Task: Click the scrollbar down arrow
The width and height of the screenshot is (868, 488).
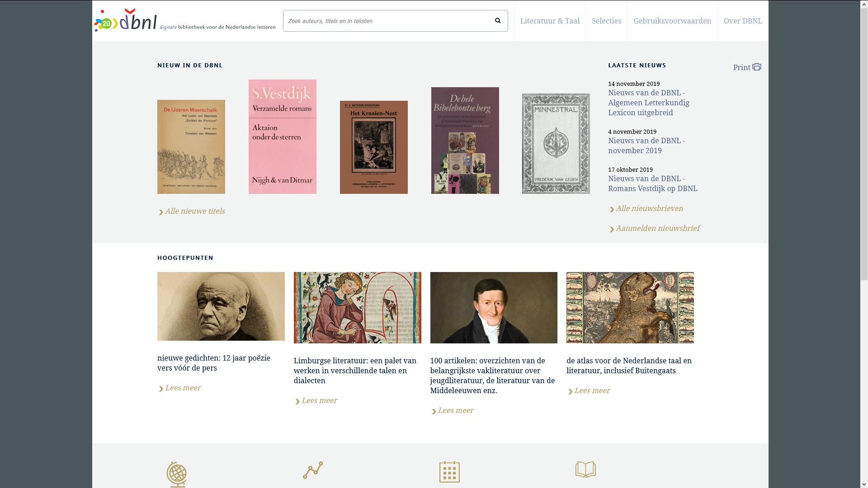Action: pyautogui.click(x=864, y=484)
